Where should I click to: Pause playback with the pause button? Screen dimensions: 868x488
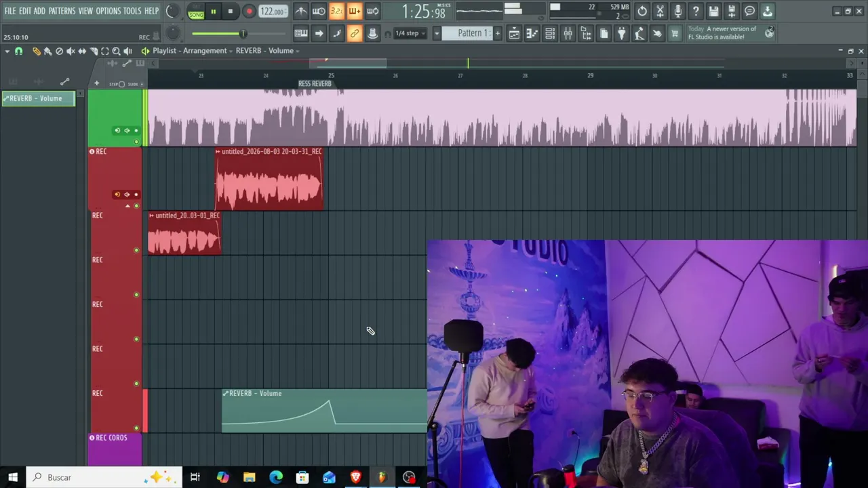tap(213, 12)
